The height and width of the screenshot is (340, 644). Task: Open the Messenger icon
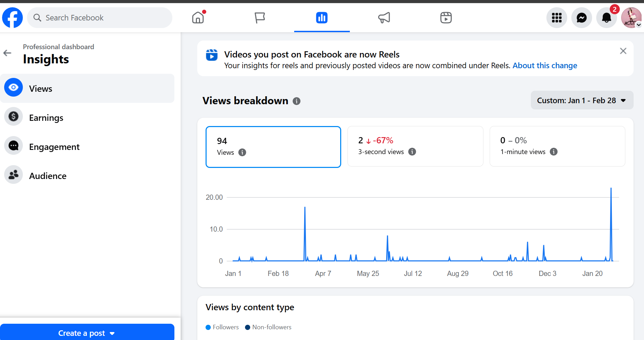[582, 18]
